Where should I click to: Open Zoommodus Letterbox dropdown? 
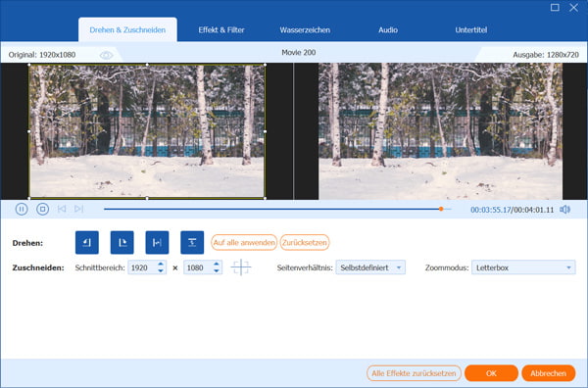(523, 267)
